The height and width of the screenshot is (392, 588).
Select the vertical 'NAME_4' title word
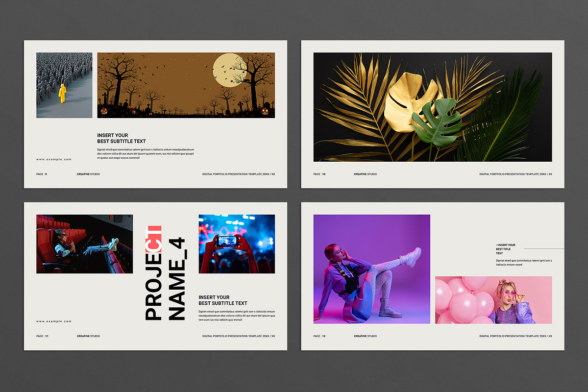[177, 279]
